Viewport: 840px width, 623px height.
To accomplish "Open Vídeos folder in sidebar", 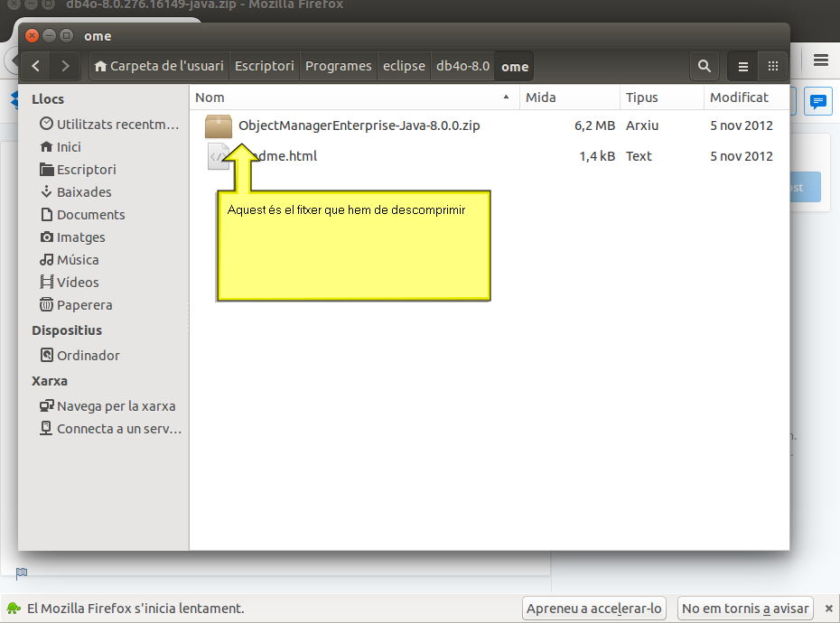I will point(70,283).
